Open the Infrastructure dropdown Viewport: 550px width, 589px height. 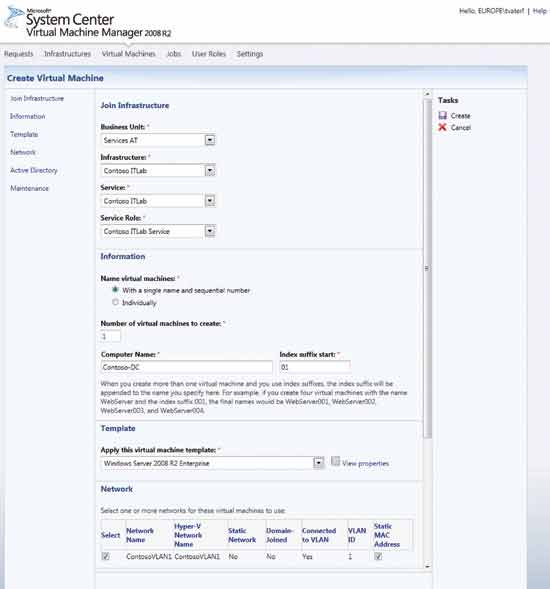(x=210, y=171)
